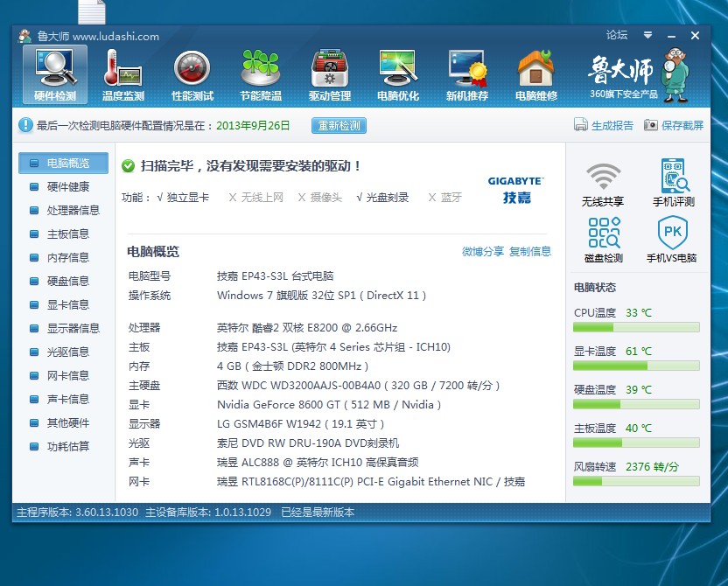
Task: Click the sound card value 瑞昱 ALC888
Action: click(x=318, y=462)
